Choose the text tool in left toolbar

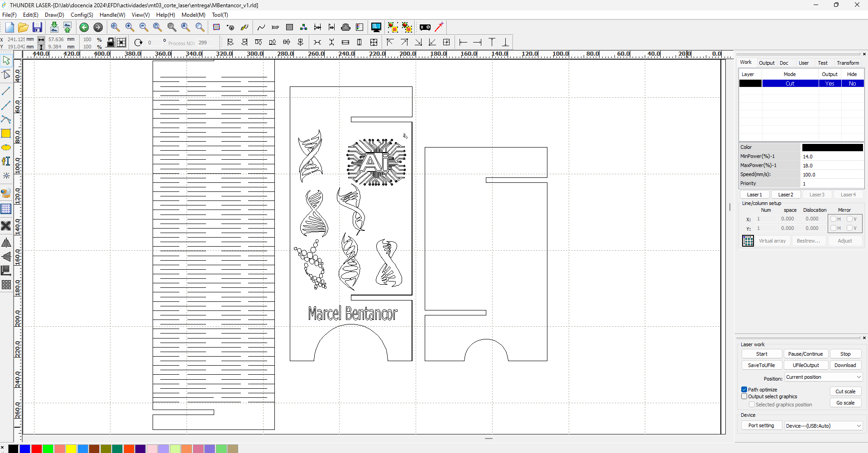click(x=6, y=162)
